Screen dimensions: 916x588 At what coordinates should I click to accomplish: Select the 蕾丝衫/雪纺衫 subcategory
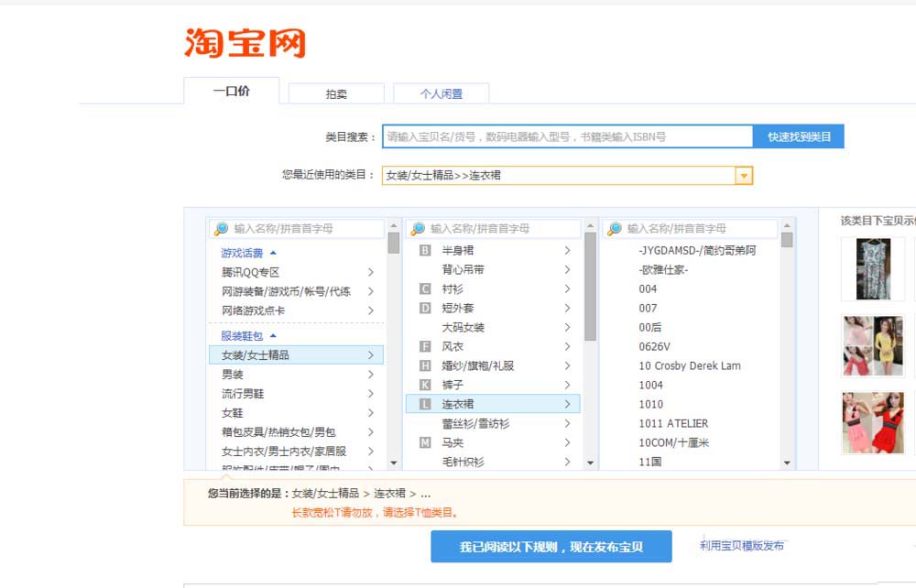point(493,423)
